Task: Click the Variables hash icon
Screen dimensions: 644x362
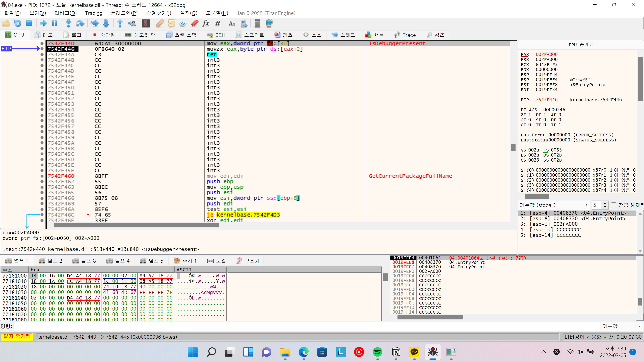Action: 218,23
